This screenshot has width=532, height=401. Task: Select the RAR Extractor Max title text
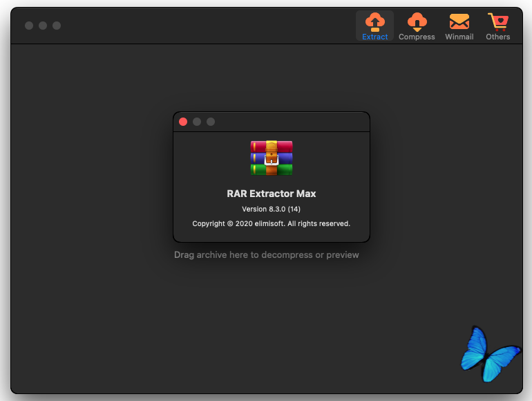coord(272,194)
